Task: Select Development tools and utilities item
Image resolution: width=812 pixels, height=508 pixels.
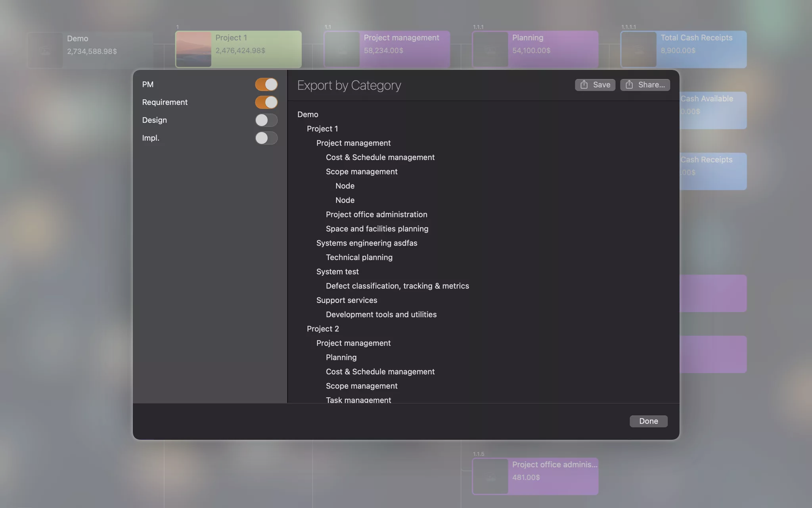Action: 381,314
